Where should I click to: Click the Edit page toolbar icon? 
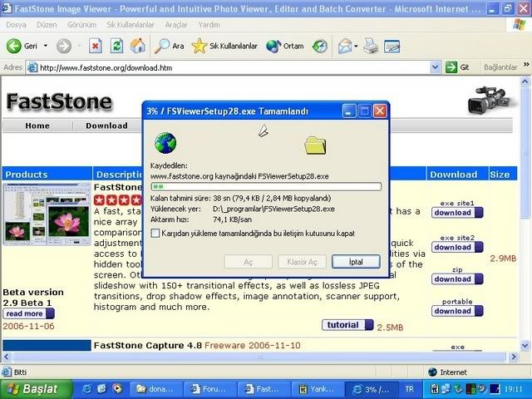pyautogui.click(x=392, y=46)
